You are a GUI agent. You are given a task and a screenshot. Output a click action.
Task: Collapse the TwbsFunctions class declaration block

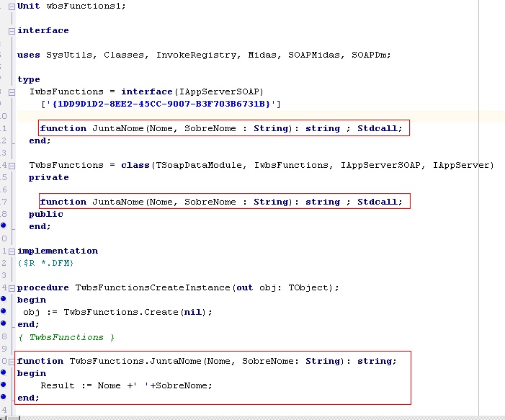(12, 166)
